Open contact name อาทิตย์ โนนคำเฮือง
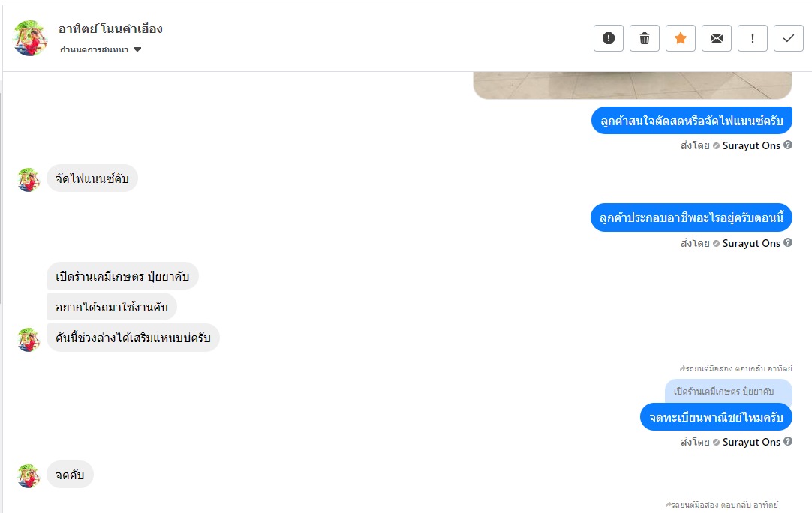The width and height of the screenshot is (812, 513). coord(110,29)
